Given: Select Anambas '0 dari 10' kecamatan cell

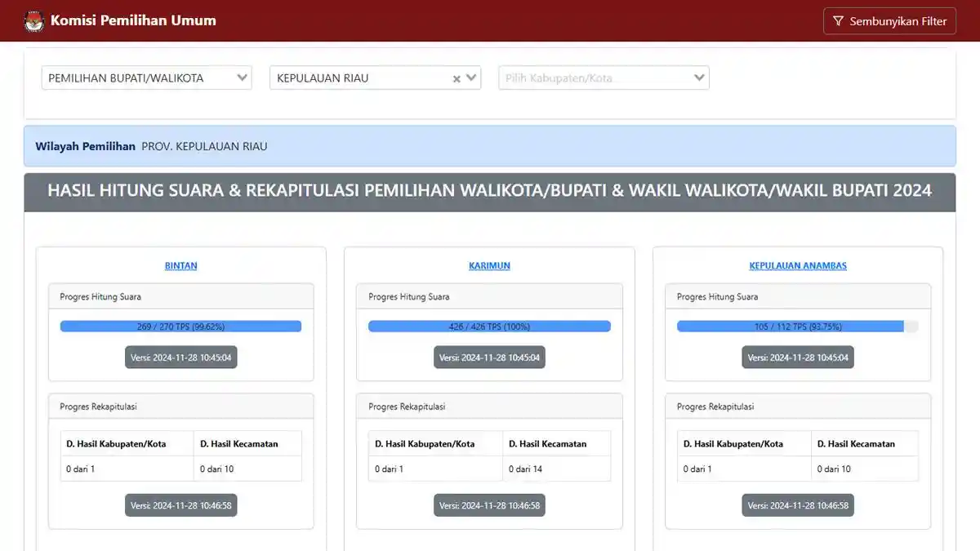Looking at the screenshot, I should pyautogui.click(x=865, y=469).
